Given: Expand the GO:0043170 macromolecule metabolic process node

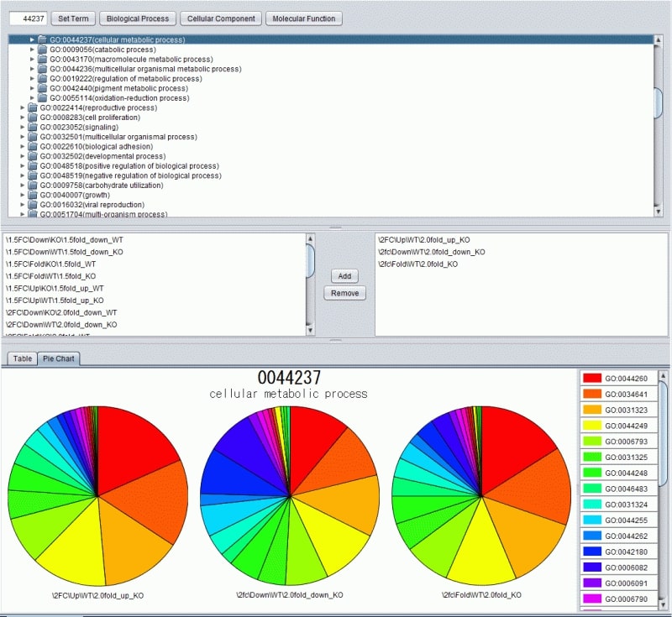Looking at the screenshot, I should point(33,59).
